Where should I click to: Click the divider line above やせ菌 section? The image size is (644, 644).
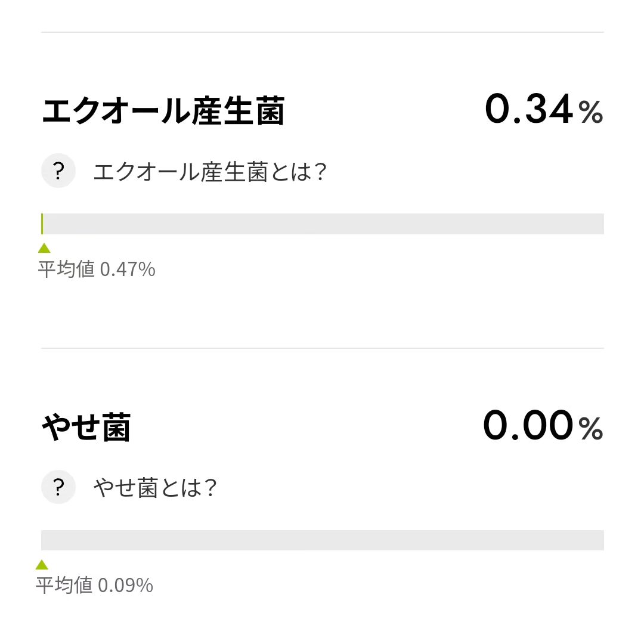coord(323,348)
